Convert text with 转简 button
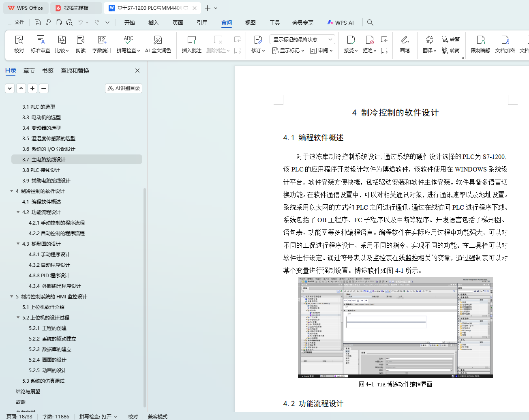The height and width of the screenshot is (420, 529). (451, 51)
